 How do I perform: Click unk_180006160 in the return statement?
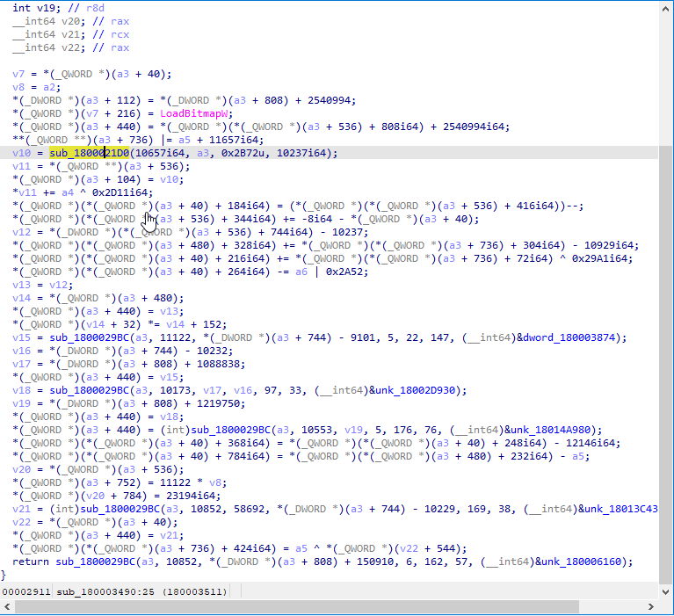tap(581, 562)
